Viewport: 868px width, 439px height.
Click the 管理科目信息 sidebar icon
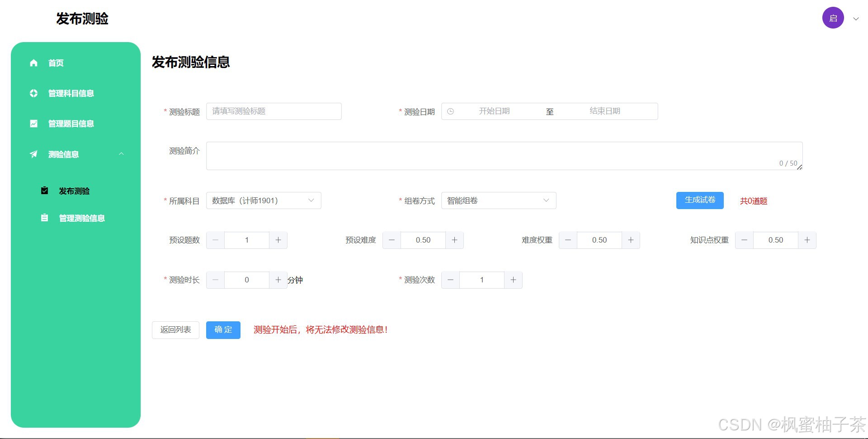[33, 93]
